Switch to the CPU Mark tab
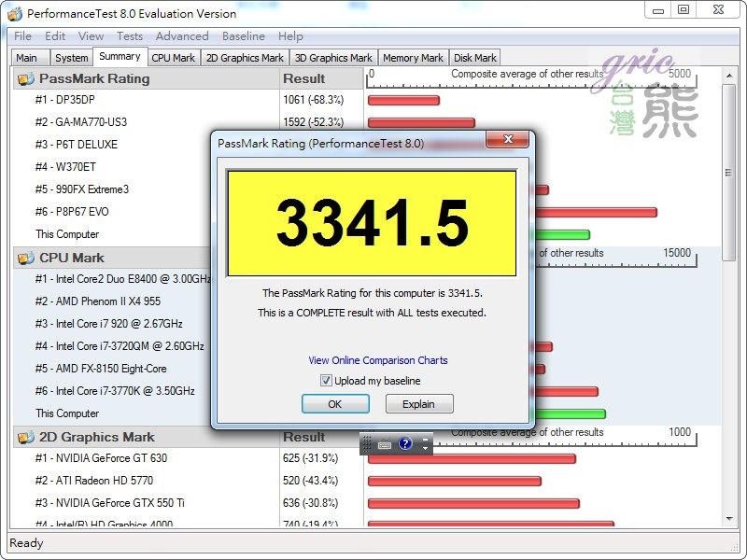This screenshot has height=560, width=747. click(174, 58)
